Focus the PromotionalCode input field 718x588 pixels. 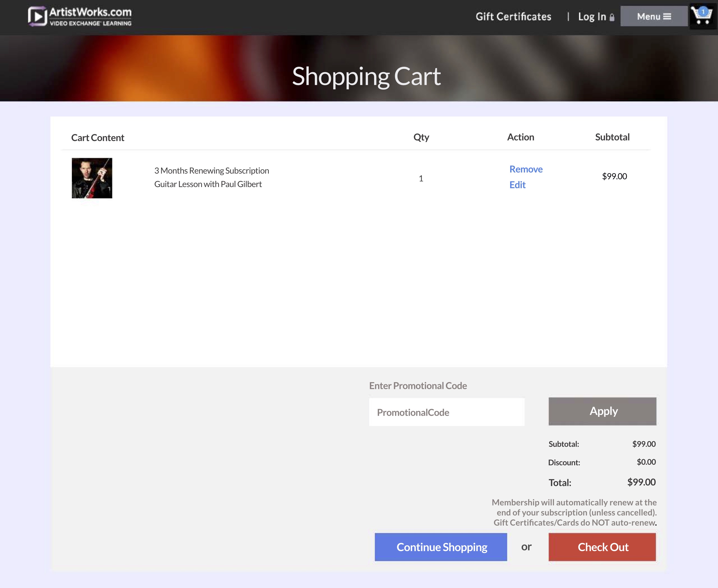(x=447, y=412)
